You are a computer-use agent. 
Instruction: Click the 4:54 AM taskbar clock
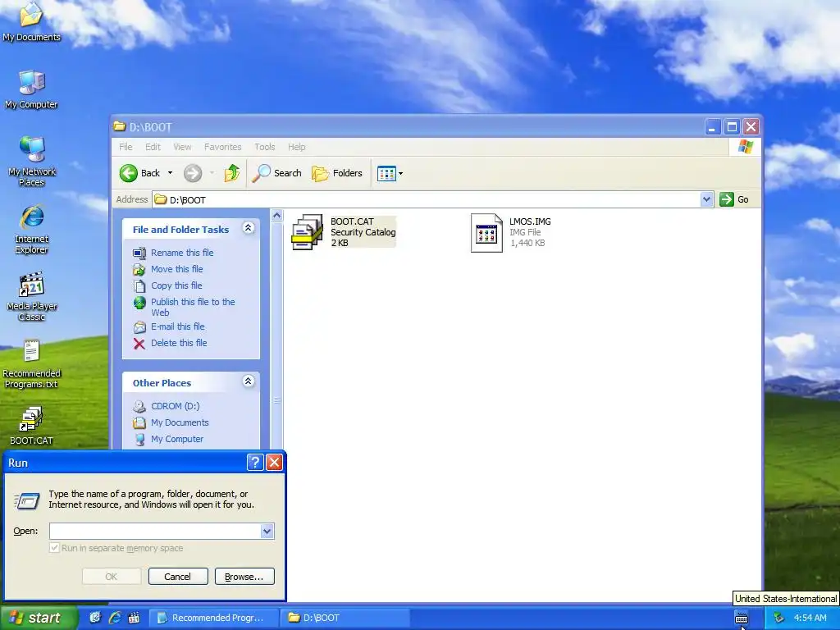(810, 618)
